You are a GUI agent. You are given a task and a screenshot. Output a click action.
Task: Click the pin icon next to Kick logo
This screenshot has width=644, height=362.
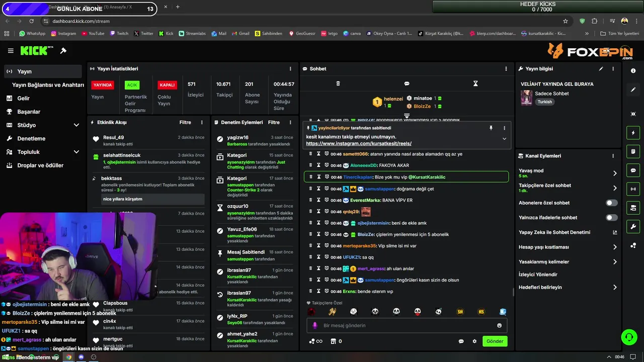click(63, 51)
